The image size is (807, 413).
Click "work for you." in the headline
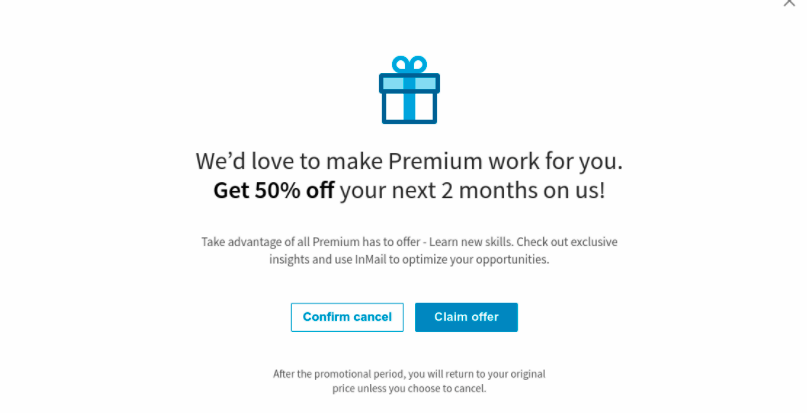pos(555,161)
